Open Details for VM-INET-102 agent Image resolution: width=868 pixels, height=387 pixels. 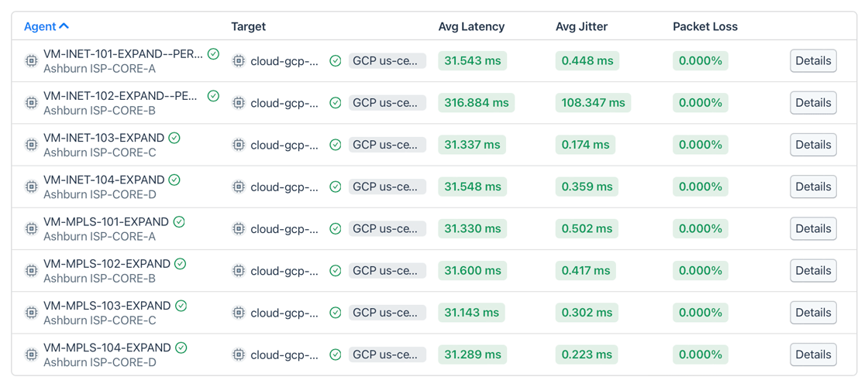(x=813, y=103)
